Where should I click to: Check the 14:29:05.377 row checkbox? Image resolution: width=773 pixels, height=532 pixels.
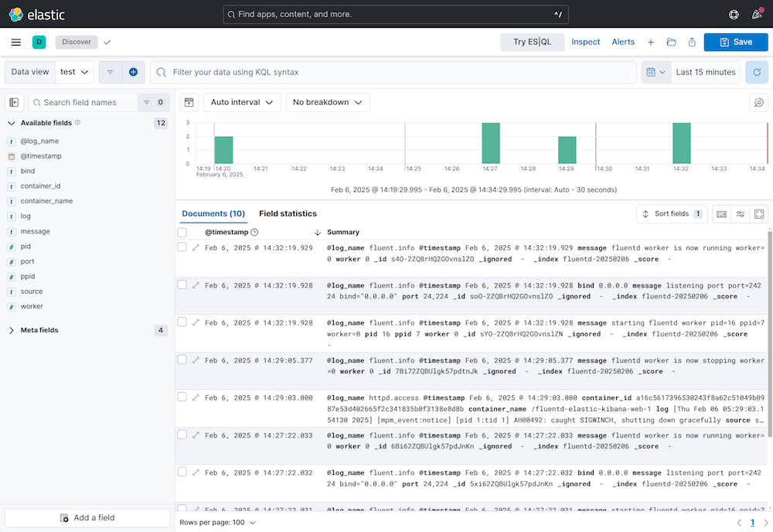coord(182,360)
